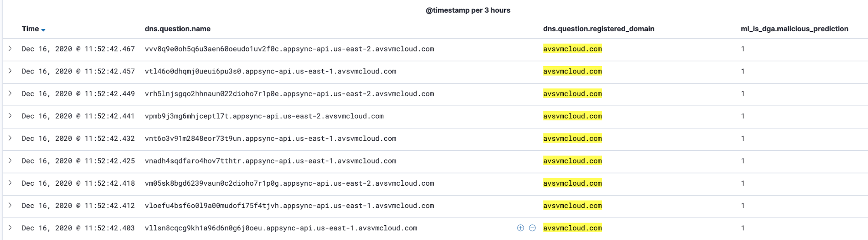Screen dimensions: 868x240
Task: Expand the 11:52:42.457 log row
Action: coord(10,71)
